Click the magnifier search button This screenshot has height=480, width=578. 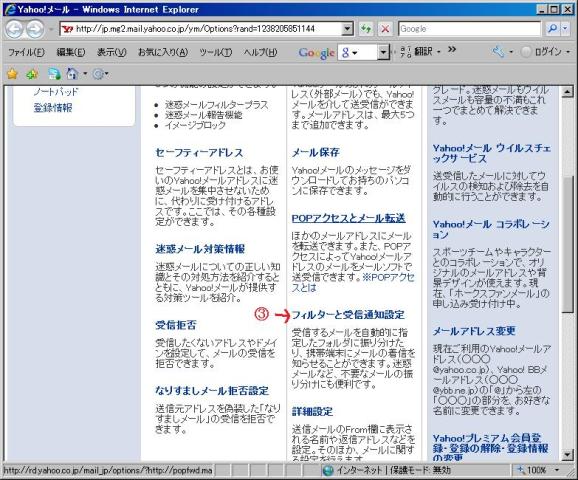[x=552, y=29]
